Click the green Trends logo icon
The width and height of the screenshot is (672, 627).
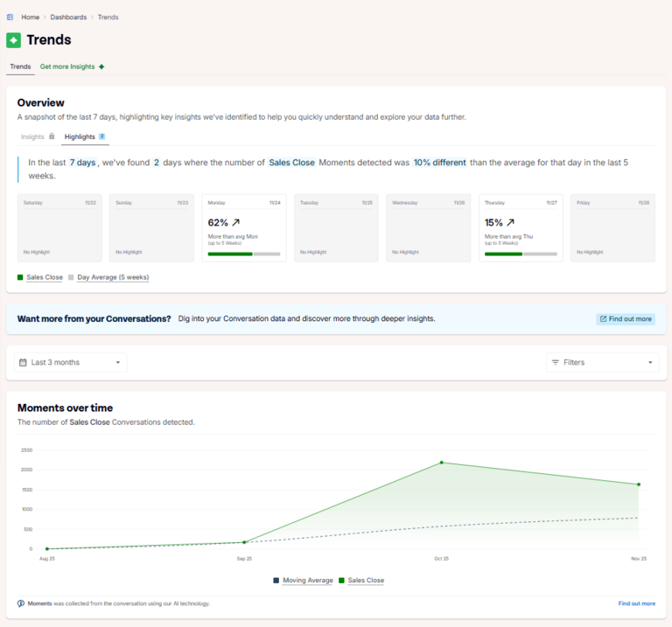(13, 40)
